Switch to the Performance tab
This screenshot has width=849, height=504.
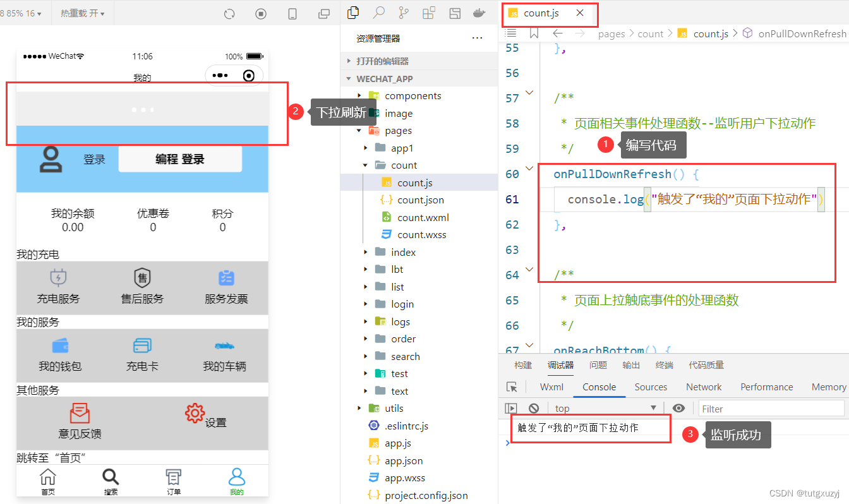pos(767,387)
